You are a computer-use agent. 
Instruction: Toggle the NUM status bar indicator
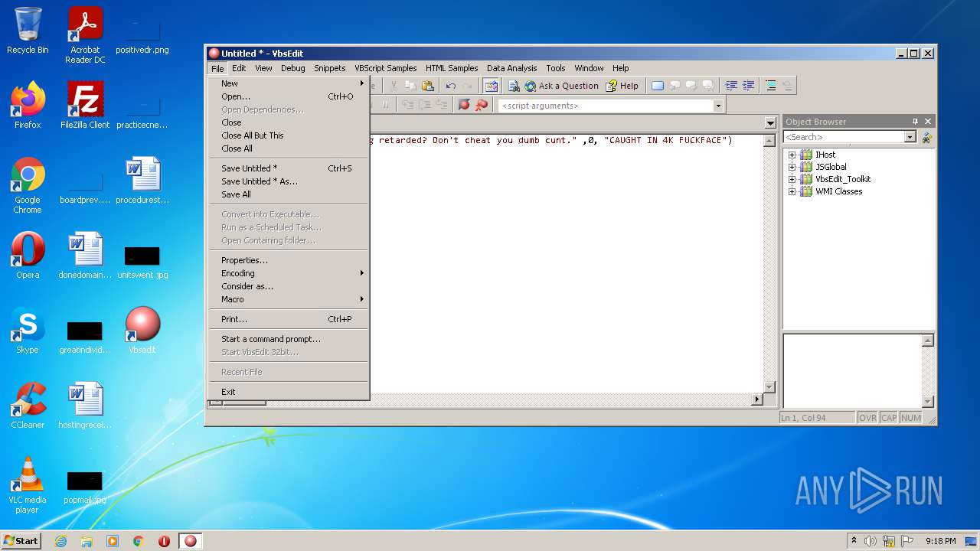coord(910,418)
